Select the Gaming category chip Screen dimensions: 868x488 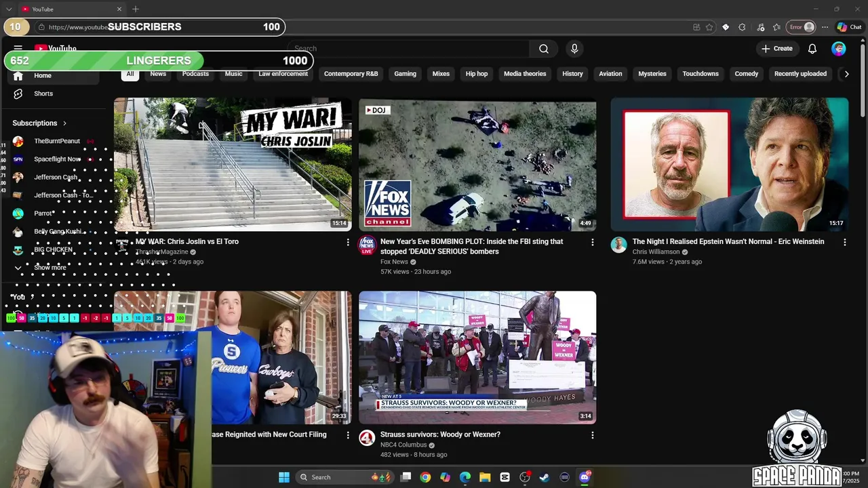point(405,74)
